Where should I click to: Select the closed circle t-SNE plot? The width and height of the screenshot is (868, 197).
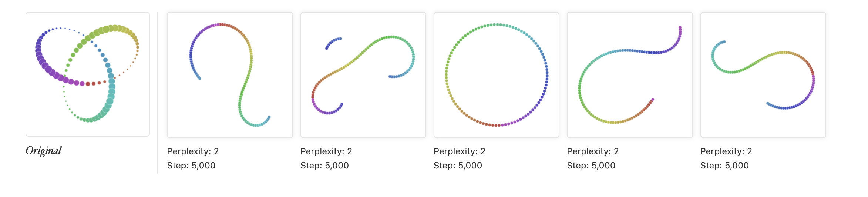497,75
